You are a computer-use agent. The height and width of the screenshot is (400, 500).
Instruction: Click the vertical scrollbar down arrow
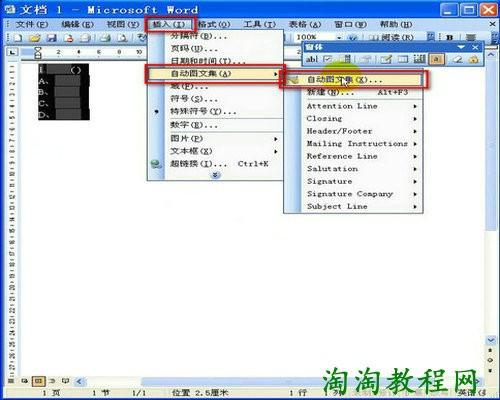point(491,340)
